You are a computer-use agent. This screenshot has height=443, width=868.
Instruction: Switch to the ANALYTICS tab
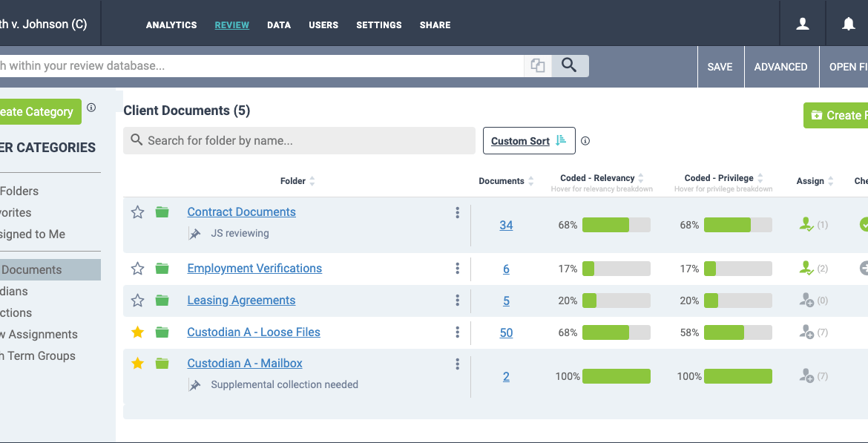(171, 24)
